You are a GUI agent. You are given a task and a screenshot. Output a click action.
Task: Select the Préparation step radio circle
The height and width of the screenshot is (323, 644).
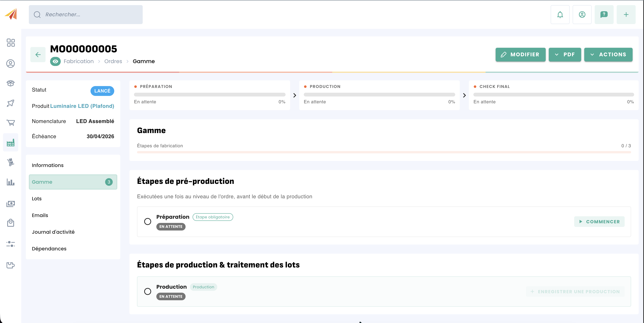click(147, 222)
